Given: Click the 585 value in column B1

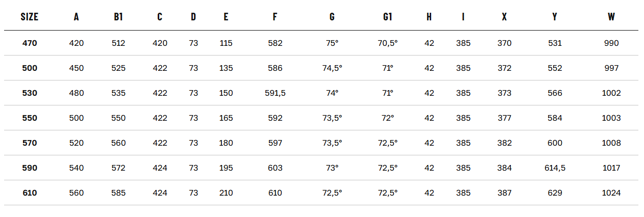Looking at the screenshot, I should 118,193.
